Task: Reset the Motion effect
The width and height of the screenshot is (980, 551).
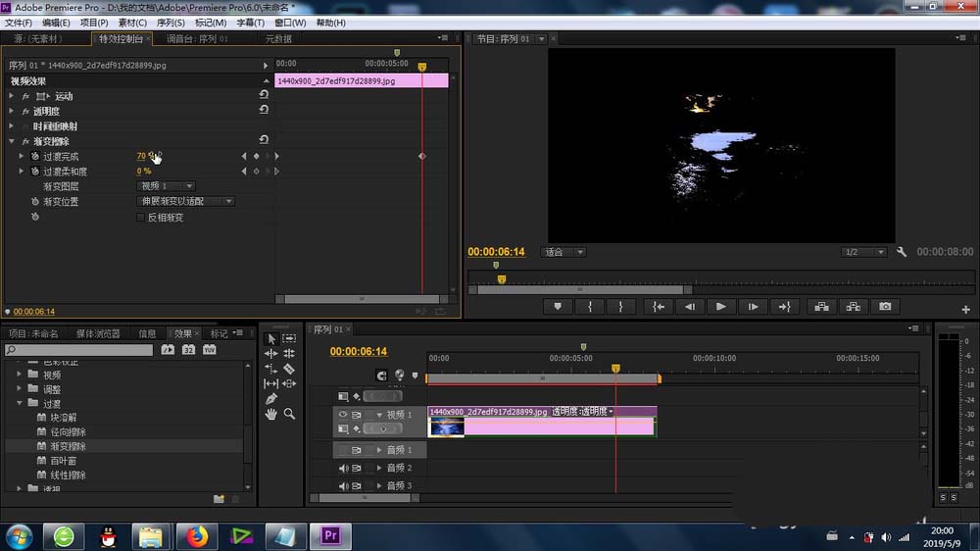Action: point(264,94)
